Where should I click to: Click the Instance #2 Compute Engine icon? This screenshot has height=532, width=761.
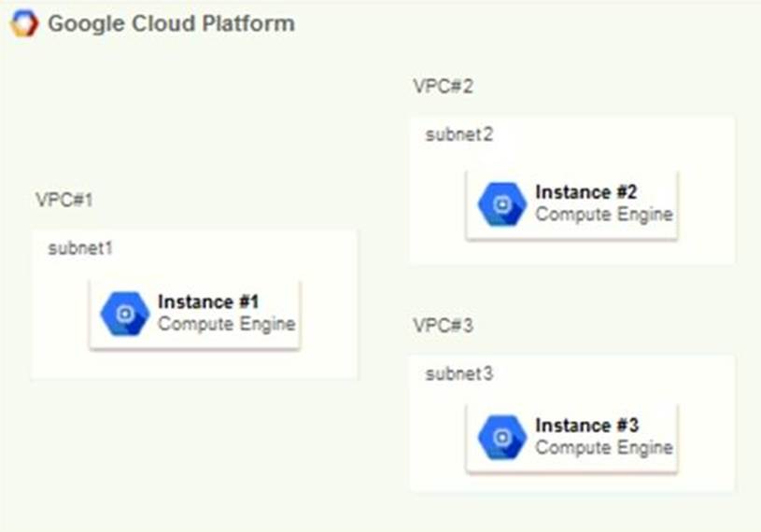pyautogui.click(x=502, y=204)
